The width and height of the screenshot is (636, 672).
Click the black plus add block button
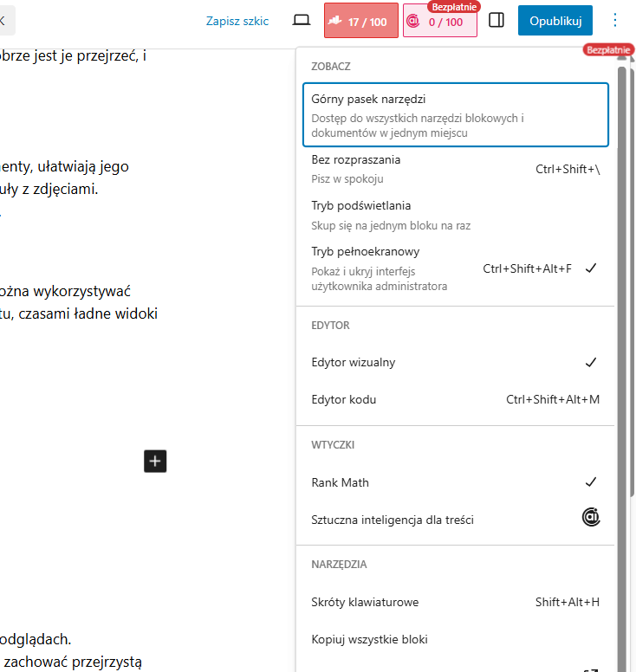[x=155, y=461]
